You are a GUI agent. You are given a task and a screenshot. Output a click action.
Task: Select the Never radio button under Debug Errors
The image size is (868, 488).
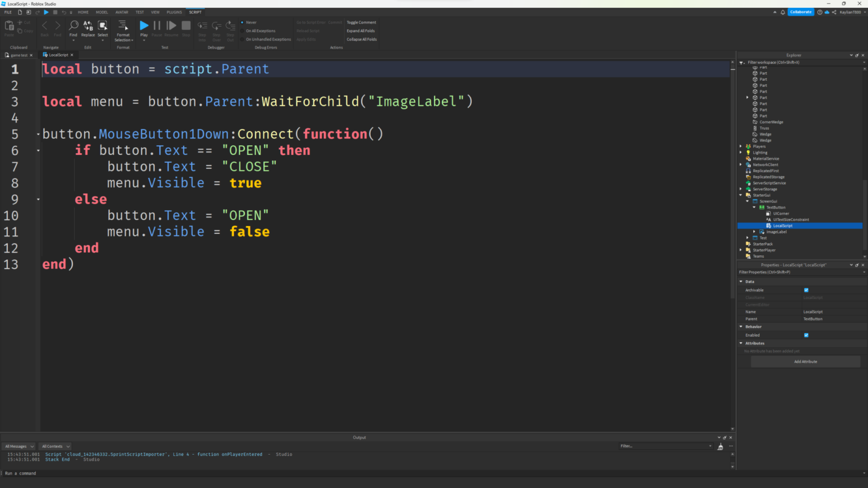click(x=243, y=22)
